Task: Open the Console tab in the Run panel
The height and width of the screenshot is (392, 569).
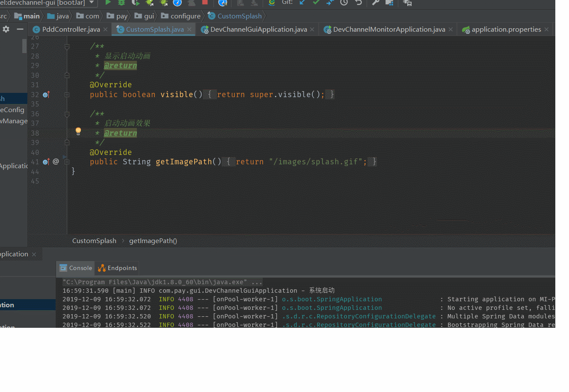Action: [76, 268]
